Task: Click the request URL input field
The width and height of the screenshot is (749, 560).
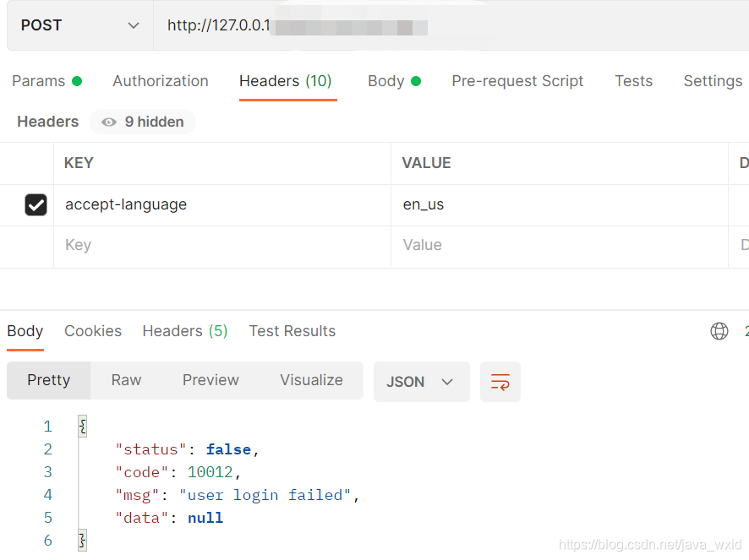Action: 507,25
